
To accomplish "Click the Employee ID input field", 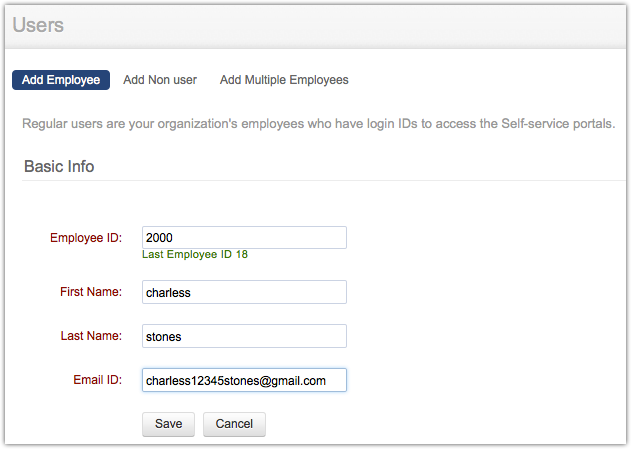I will point(244,237).
